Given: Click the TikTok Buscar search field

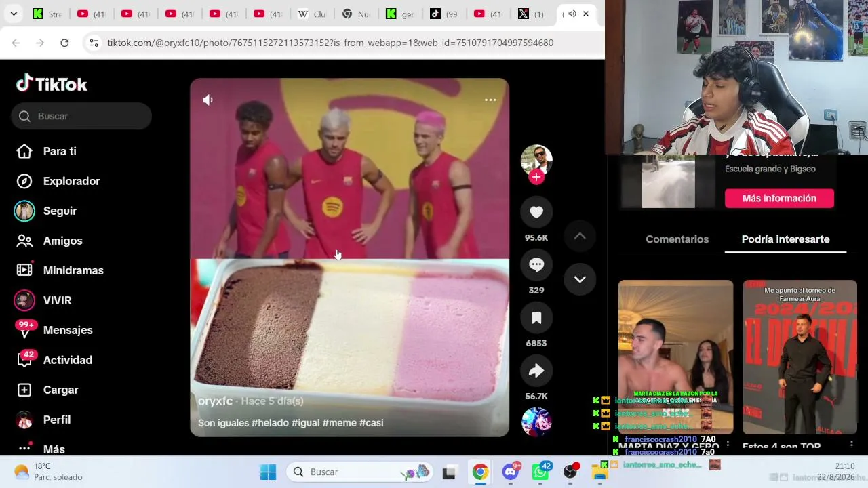Looking at the screenshot, I should 81,116.
